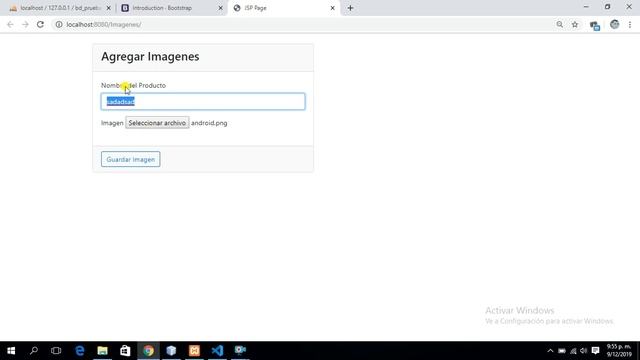640x360 pixels.
Task: Open the XAMPP icon in taskbar
Action: point(194,351)
